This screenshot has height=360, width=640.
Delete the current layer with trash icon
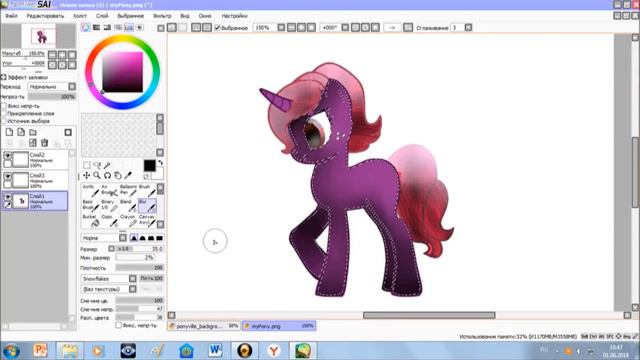[44, 143]
